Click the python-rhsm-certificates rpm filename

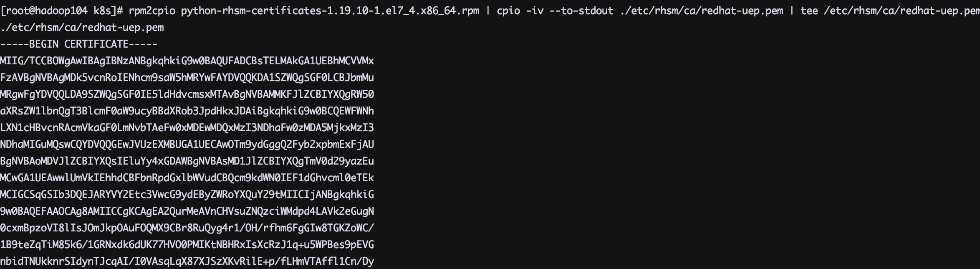coord(330,11)
